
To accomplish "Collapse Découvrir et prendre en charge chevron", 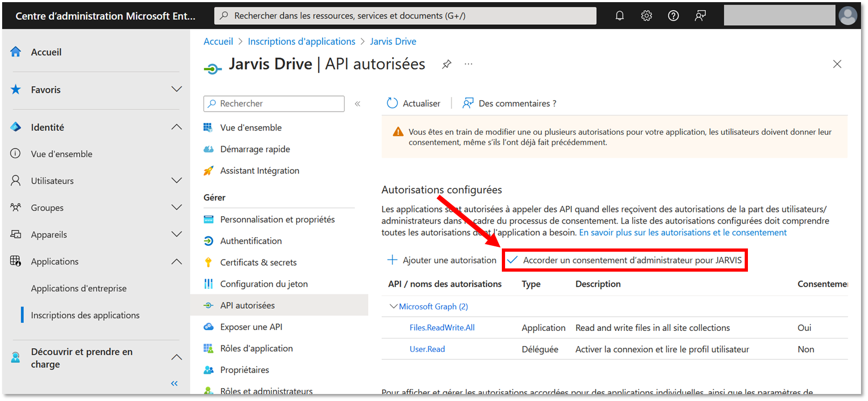I will click(x=176, y=357).
